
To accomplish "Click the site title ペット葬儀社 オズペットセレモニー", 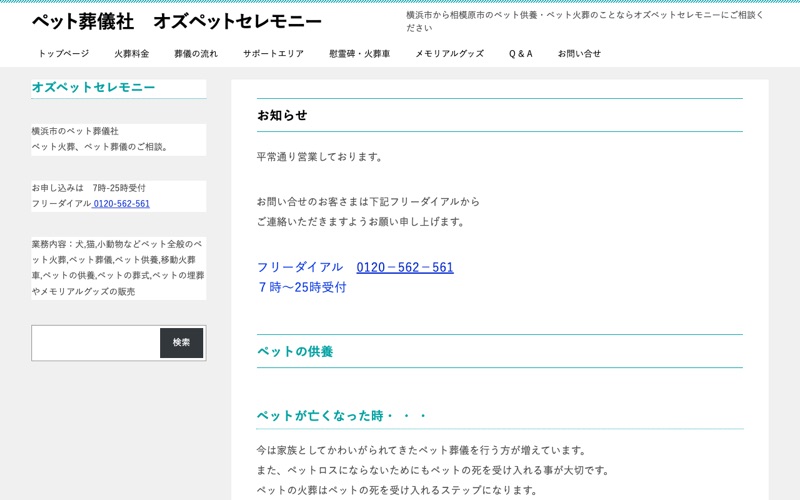I will 177,21.
